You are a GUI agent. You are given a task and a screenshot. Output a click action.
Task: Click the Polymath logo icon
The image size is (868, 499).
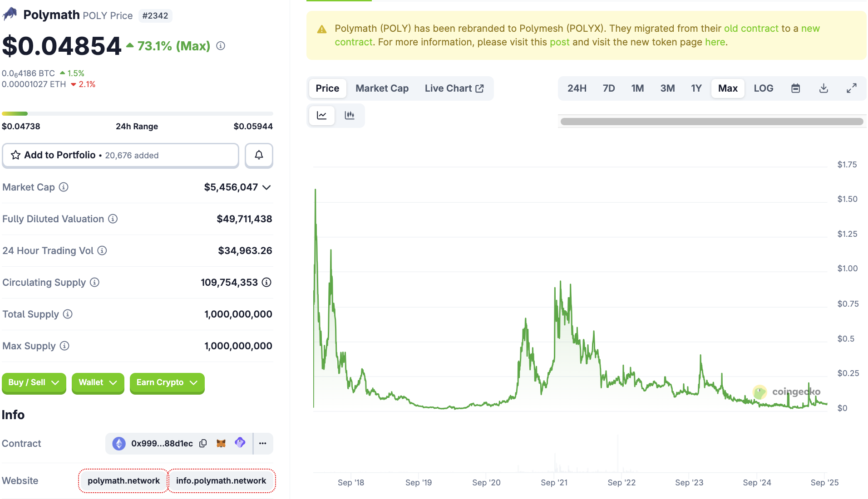pyautogui.click(x=10, y=15)
